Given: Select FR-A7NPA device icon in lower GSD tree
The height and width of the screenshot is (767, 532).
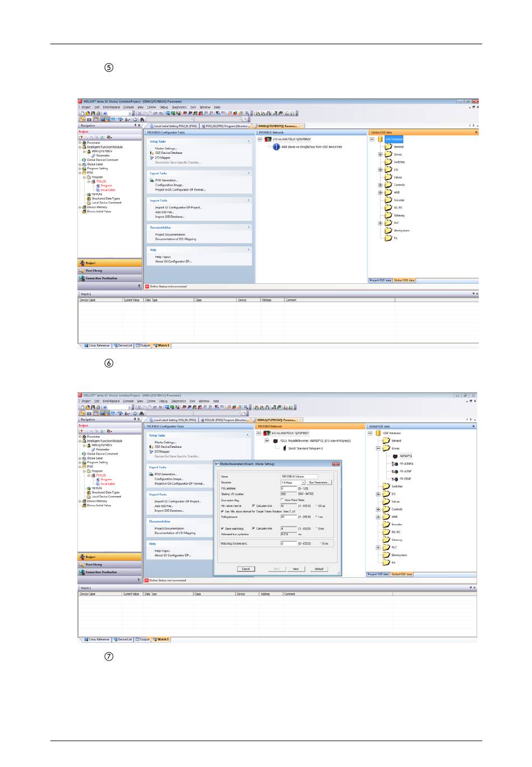Looking at the screenshot, I should [395, 464].
